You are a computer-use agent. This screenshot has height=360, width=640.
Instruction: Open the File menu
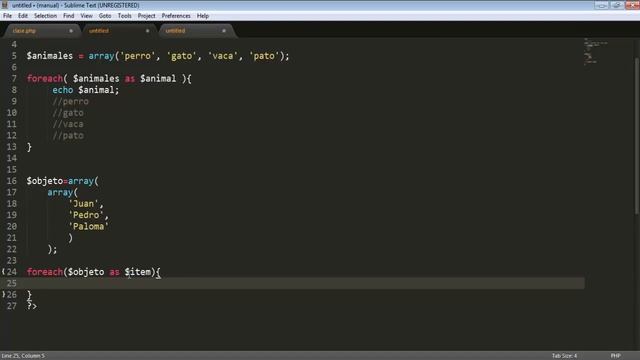click(x=7, y=16)
